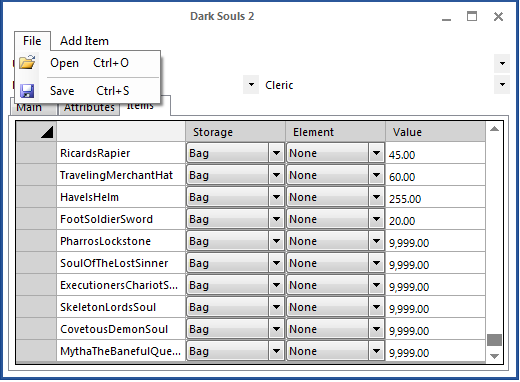Image resolution: width=520 pixels, height=382 pixels.
Task: Click the open folder icon in File menu
Action: [27, 62]
